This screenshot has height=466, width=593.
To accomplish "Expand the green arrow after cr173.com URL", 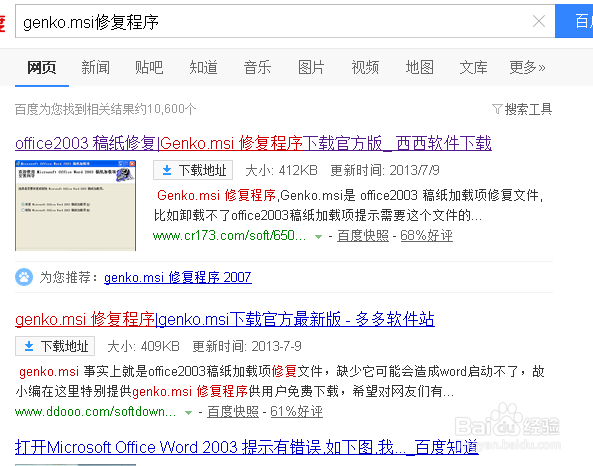I will pos(318,237).
